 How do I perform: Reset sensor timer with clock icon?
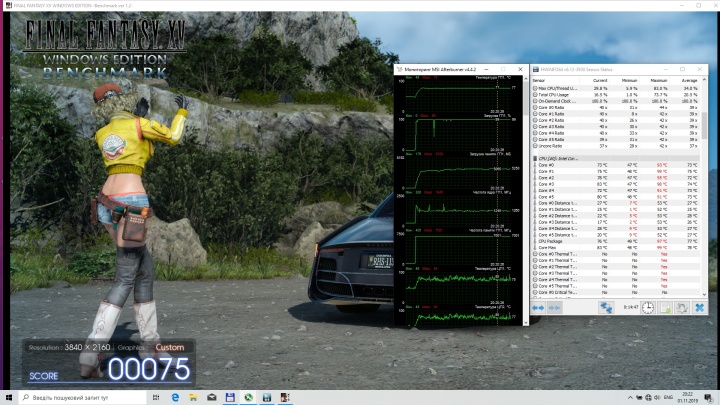[x=648, y=309]
